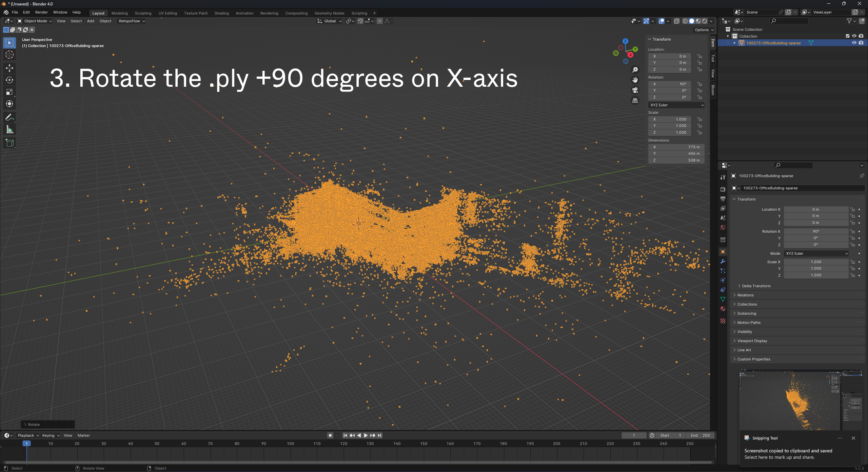This screenshot has width=868, height=472.
Task: Open the Particles properties tab icon
Action: (x=723, y=271)
